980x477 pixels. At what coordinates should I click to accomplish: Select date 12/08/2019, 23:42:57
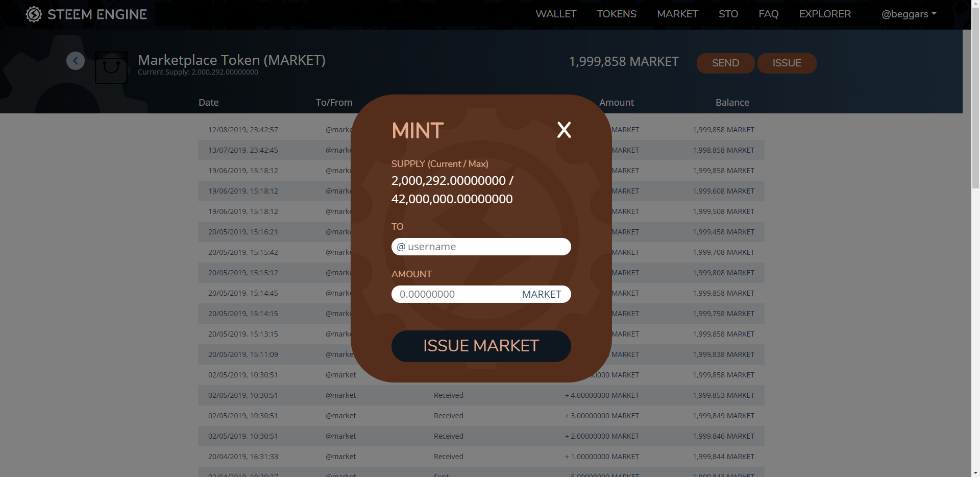[243, 130]
